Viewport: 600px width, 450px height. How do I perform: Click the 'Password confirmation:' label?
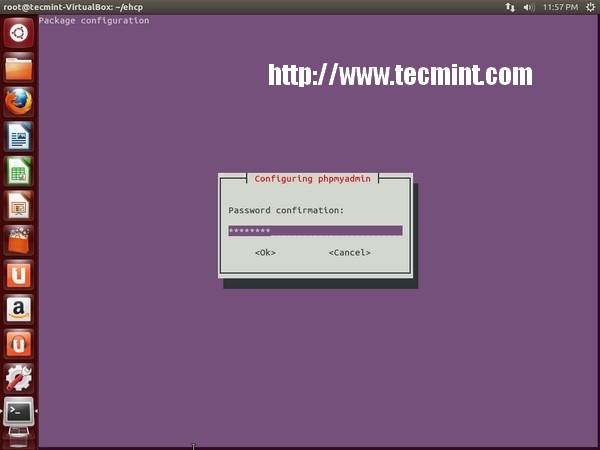point(286,210)
